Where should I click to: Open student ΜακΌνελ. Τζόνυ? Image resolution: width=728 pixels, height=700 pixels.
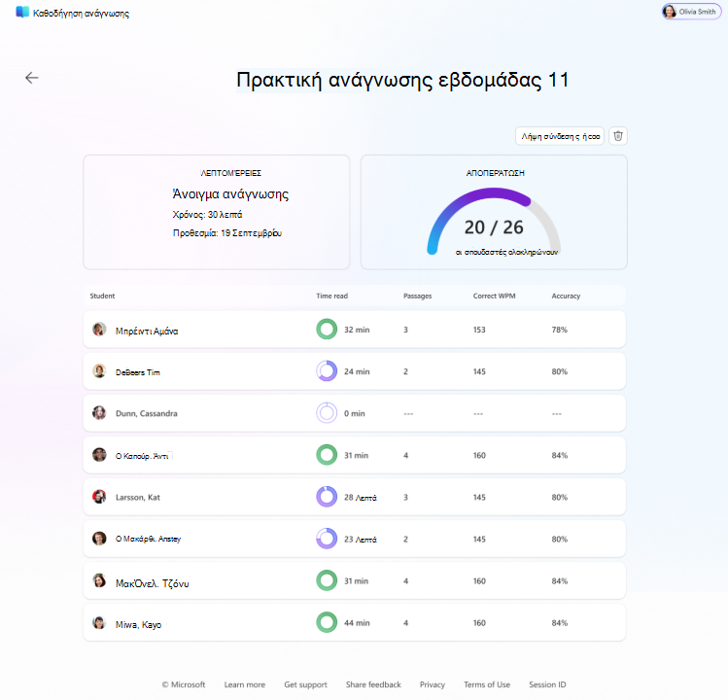click(x=153, y=583)
